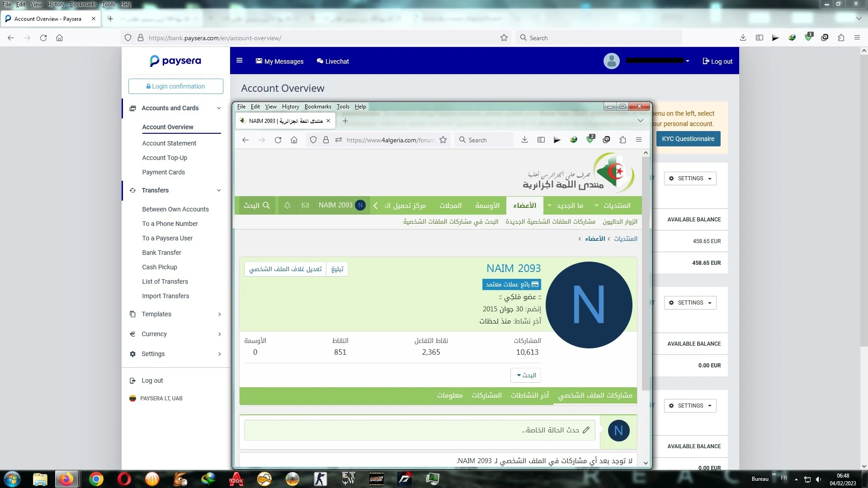Click the profile status update input field
This screenshot has height=488, width=868.
point(419,430)
